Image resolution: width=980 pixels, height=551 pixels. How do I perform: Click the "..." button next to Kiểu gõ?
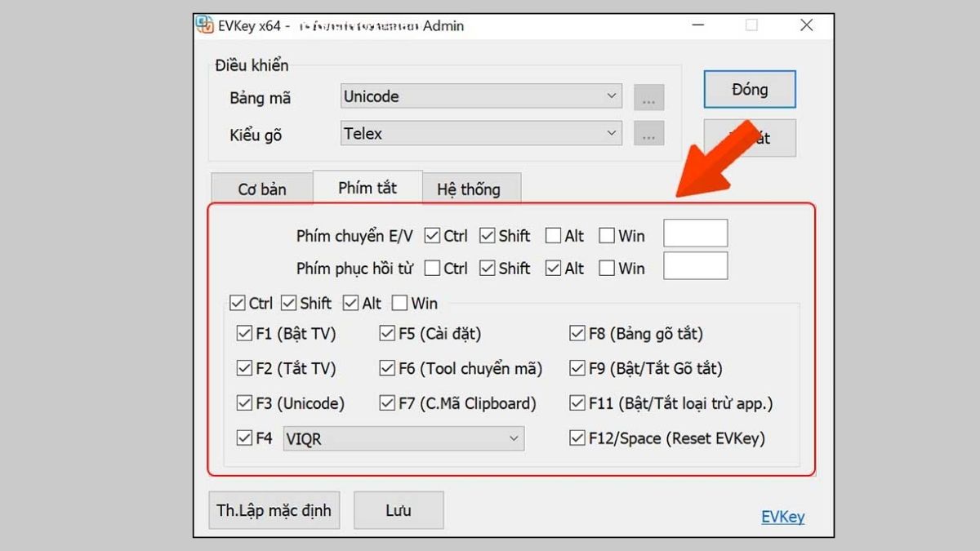(x=648, y=133)
